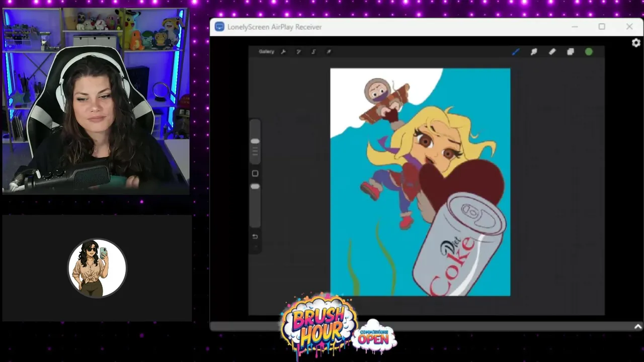Click the round avatar of woman with phone

coord(97,268)
